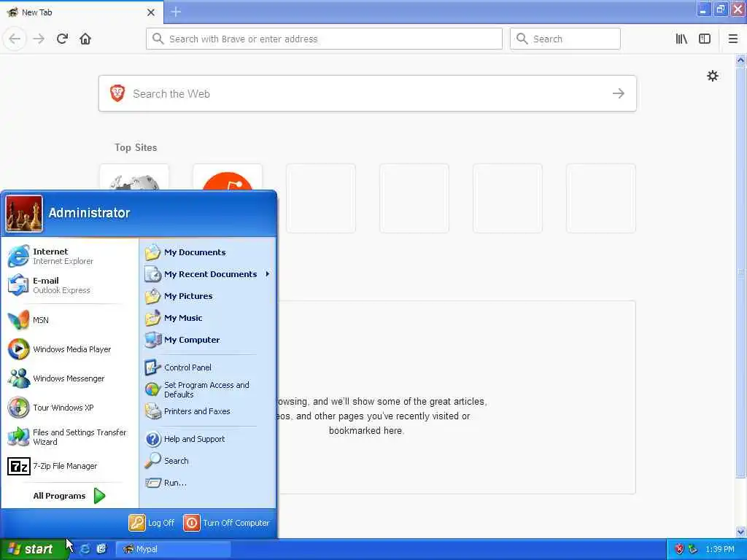
Task: Click second quick launch icon next to IE
Action: tap(101, 549)
